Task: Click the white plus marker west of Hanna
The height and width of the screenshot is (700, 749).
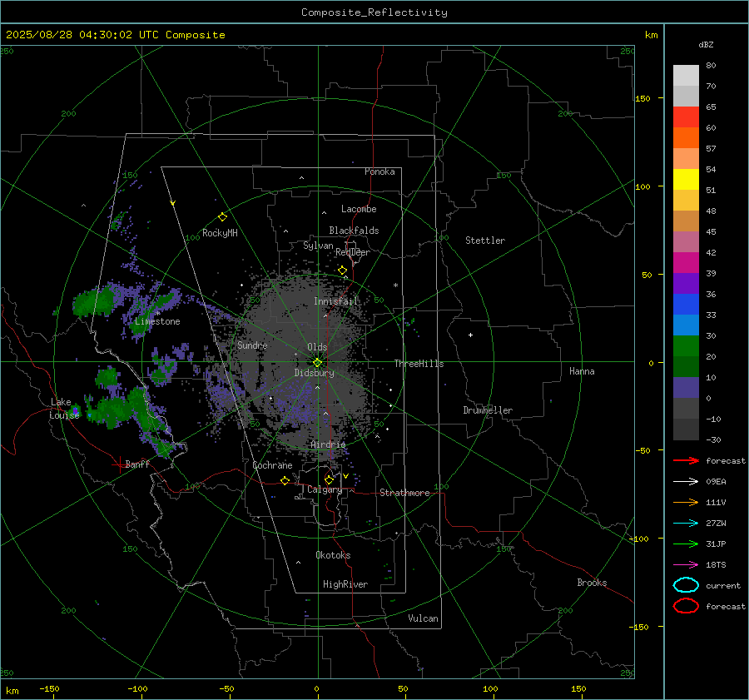Action: coord(470,335)
